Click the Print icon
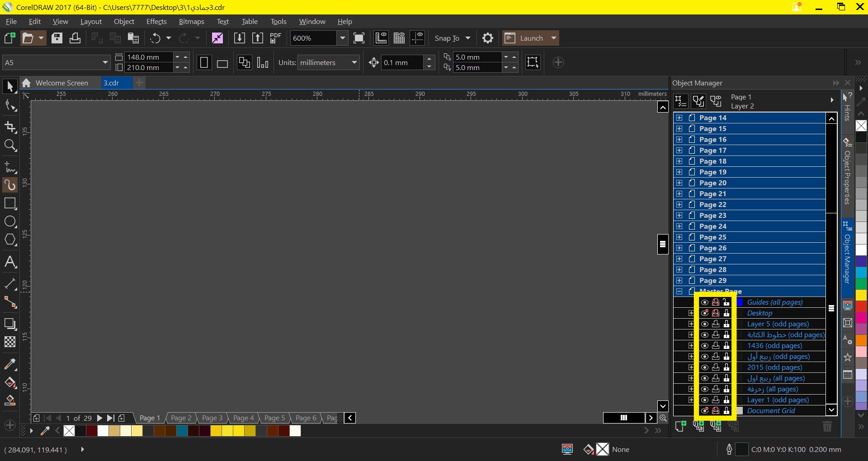The image size is (868, 461). (x=75, y=38)
